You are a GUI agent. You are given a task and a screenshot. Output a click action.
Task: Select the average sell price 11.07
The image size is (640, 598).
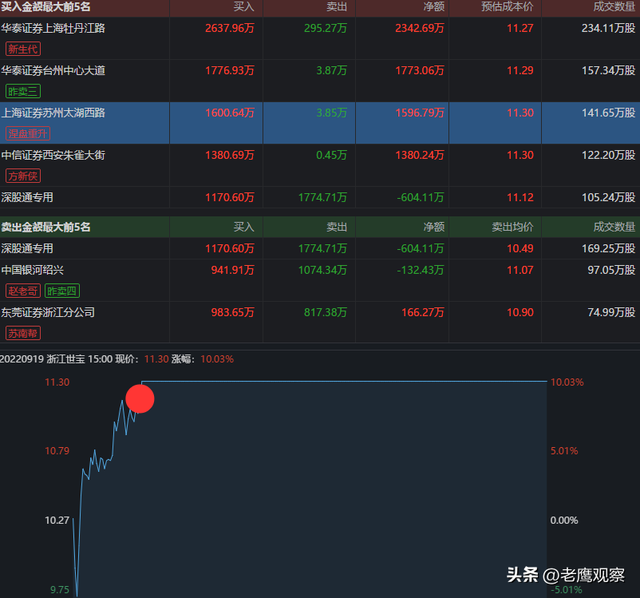tap(520, 270)
